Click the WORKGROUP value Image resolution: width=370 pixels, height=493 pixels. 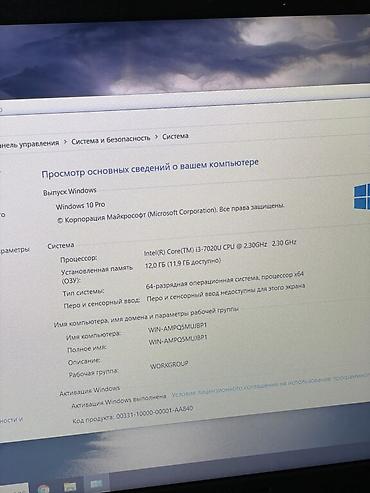tap(169, 365)
